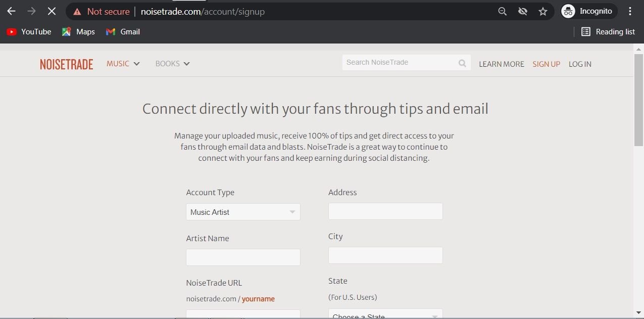Image resolution: width=644 pixels, height=319 pixels.
Task: Click the Not secure warning icon
Action: [77, 11]
